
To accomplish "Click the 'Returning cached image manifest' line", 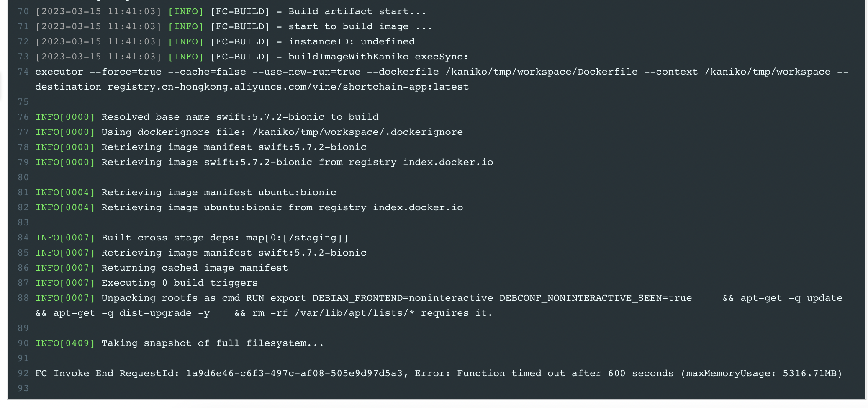I will coord(195,268).
